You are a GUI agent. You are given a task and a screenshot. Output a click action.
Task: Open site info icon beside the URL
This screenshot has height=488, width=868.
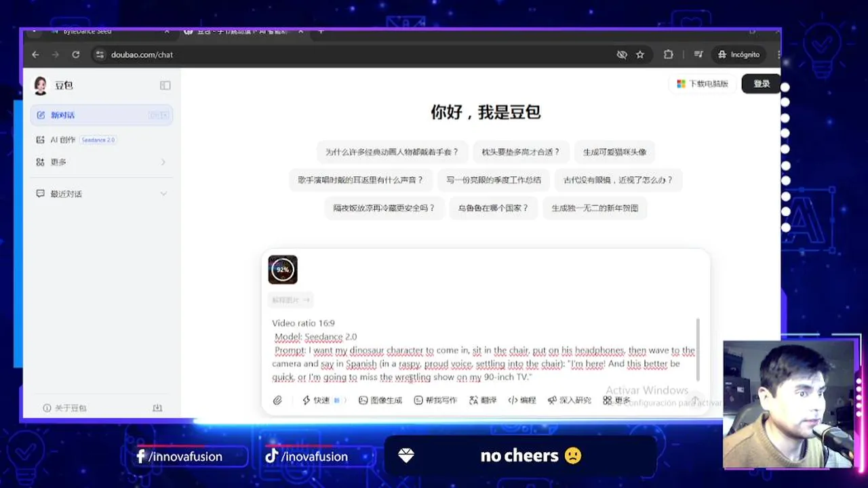coord(100,55)
